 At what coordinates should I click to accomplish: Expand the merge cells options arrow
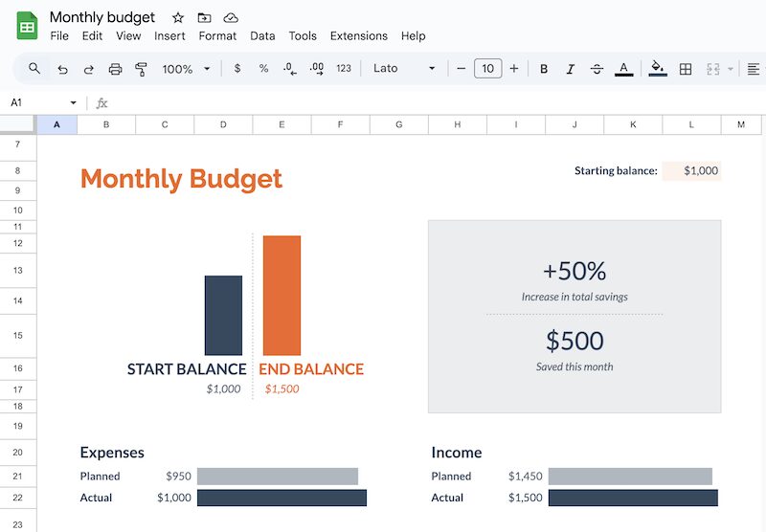tap(731, 69)
